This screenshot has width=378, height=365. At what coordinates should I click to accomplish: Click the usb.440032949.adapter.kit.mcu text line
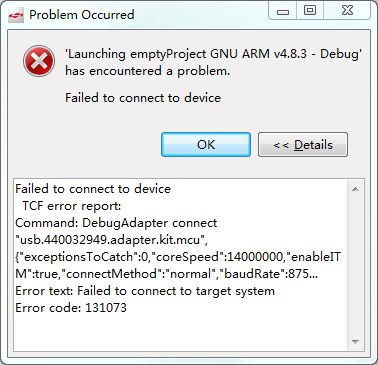coord(112,240)
